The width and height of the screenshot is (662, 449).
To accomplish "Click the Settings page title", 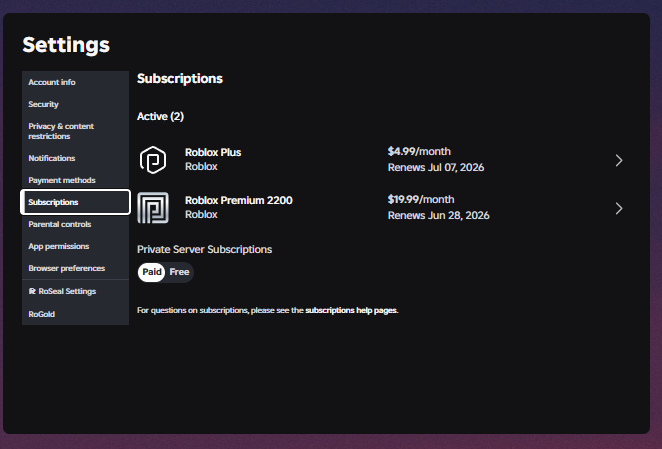I will click(66, 45).
